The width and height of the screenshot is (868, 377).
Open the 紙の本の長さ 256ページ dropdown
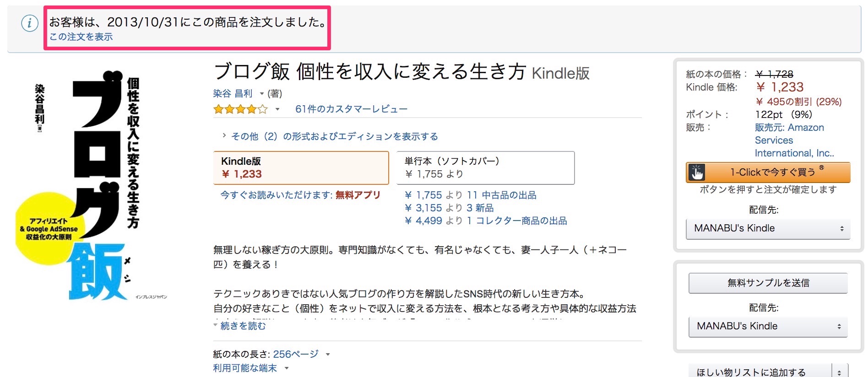click(327, 353)
